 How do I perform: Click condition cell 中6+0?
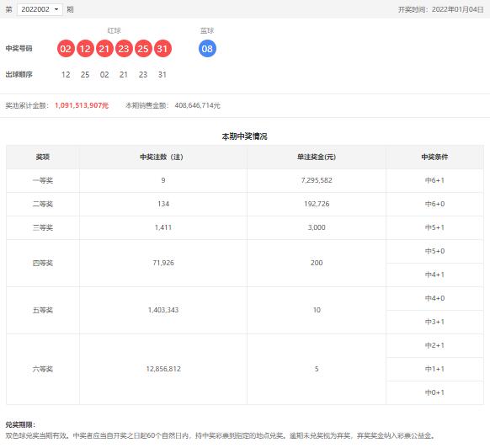click(x=434, y=204)
